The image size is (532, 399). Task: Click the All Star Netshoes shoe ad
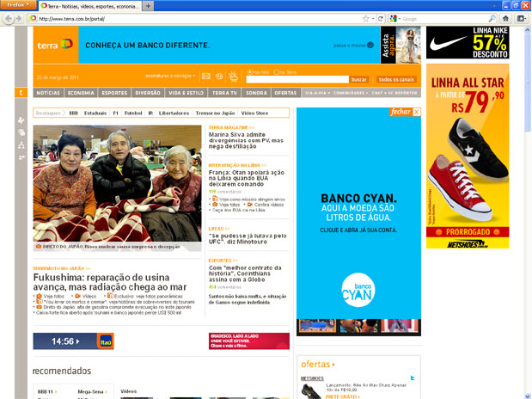pos(468,157)
